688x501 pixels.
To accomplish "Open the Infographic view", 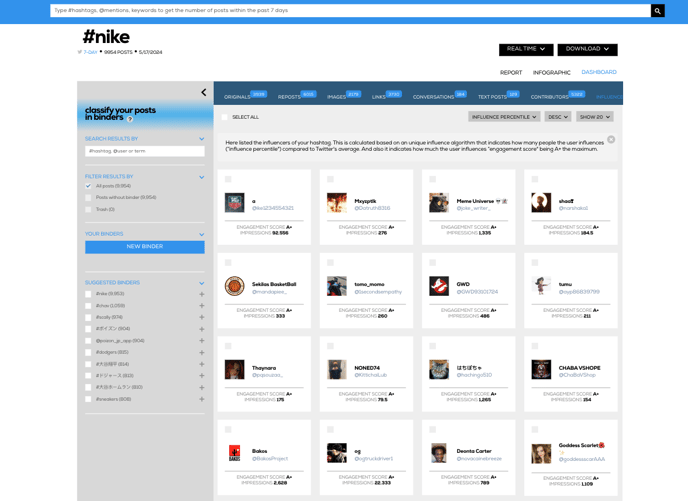I will pyautogui.click(x=552, y=72).
